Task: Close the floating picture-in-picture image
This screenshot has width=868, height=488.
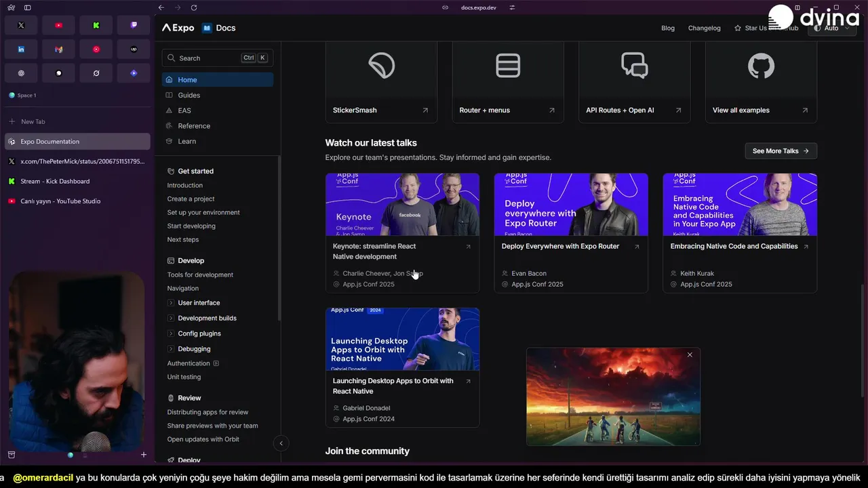Action: click(690, 355)
